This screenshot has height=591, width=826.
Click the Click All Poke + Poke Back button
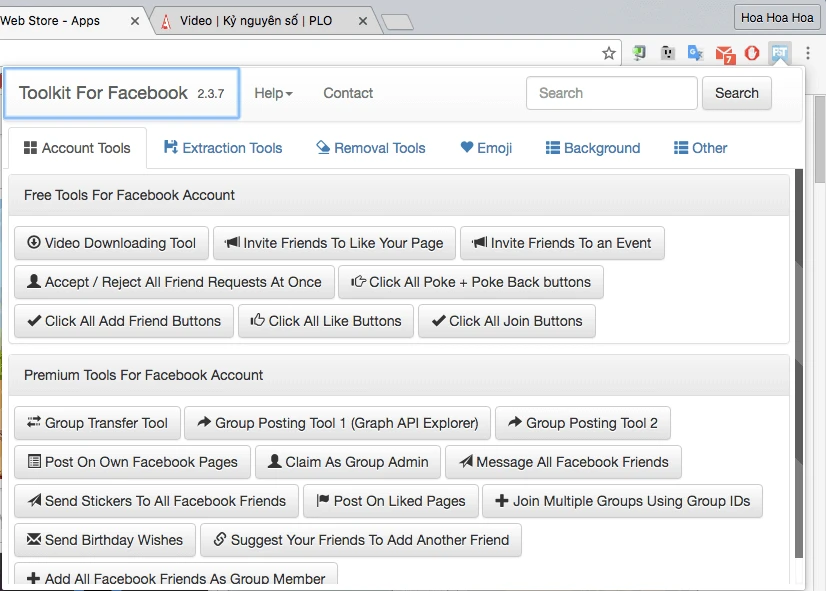click(x=470, y=282)
